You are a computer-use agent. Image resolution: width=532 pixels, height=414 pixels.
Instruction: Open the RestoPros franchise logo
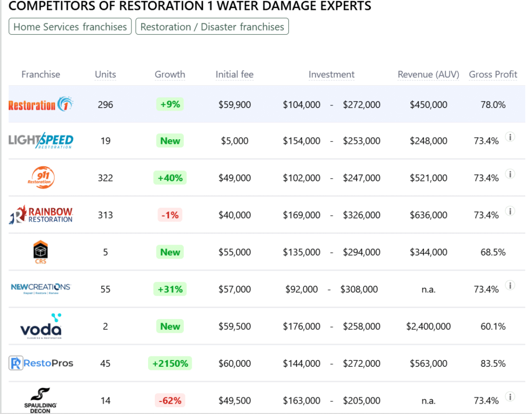(x=41, y=363)
